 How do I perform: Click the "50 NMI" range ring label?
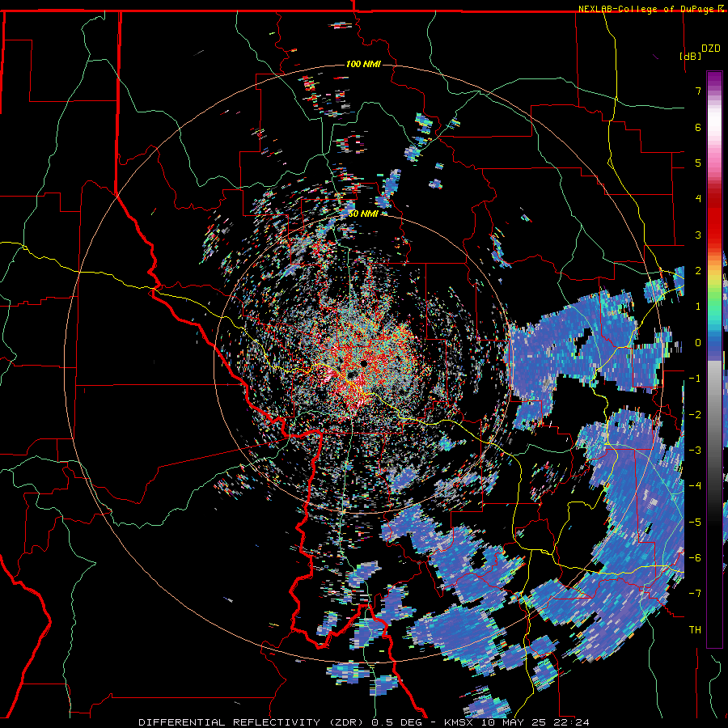[x=363, y=214]
